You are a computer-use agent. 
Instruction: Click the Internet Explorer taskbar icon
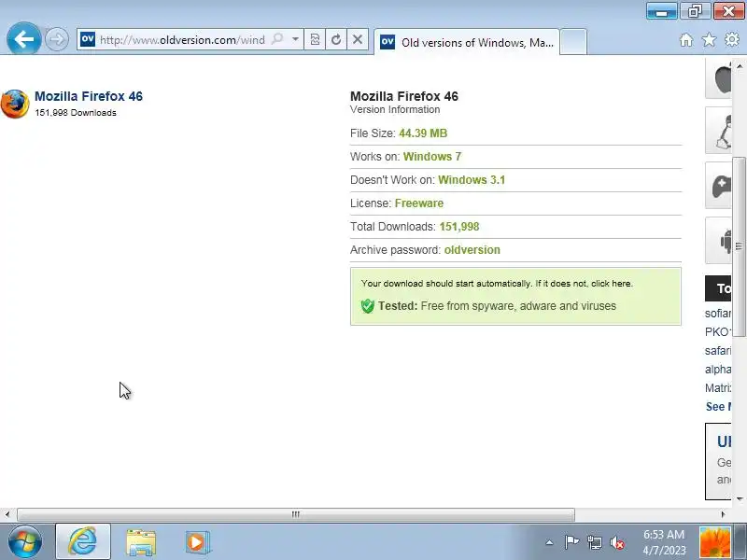tap(83, 541)
